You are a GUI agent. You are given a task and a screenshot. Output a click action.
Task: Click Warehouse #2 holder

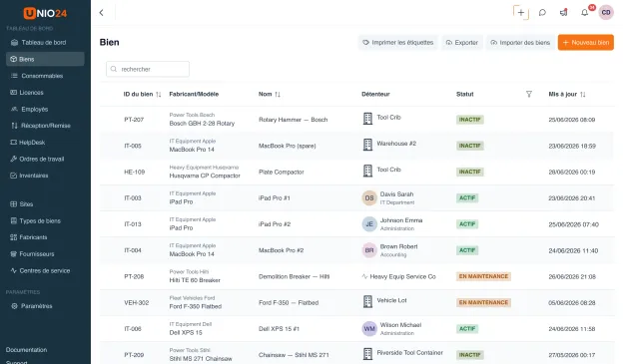click(x=396, y=144)
